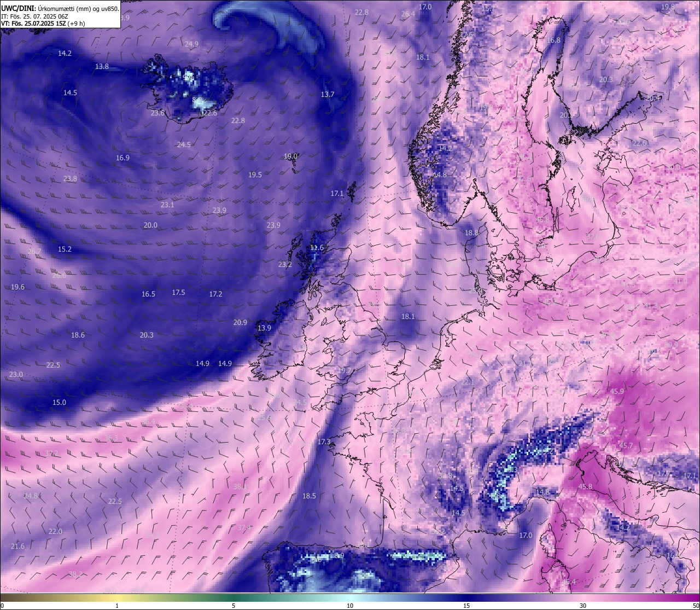Click the 37.4 value west of Biscay
The width and height of the screenshot is (700, 610).
[x=244, y=527]
